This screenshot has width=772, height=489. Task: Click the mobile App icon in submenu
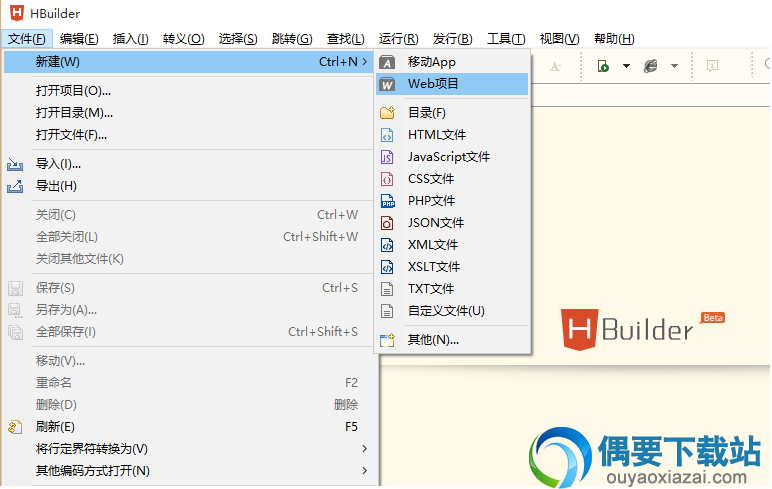387,63
